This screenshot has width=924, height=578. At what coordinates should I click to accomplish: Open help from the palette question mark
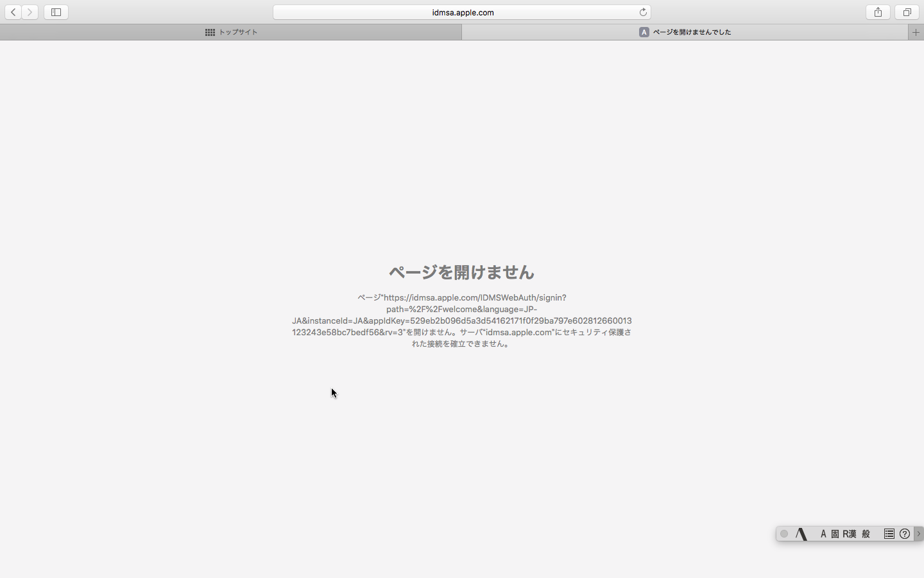[x=905, y=534]
